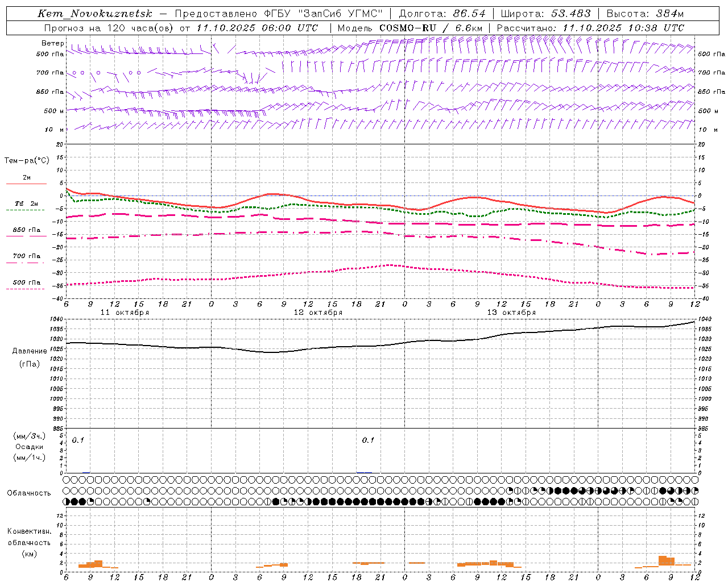Click the 'Облачность' cloud cover label

[29, 493]
